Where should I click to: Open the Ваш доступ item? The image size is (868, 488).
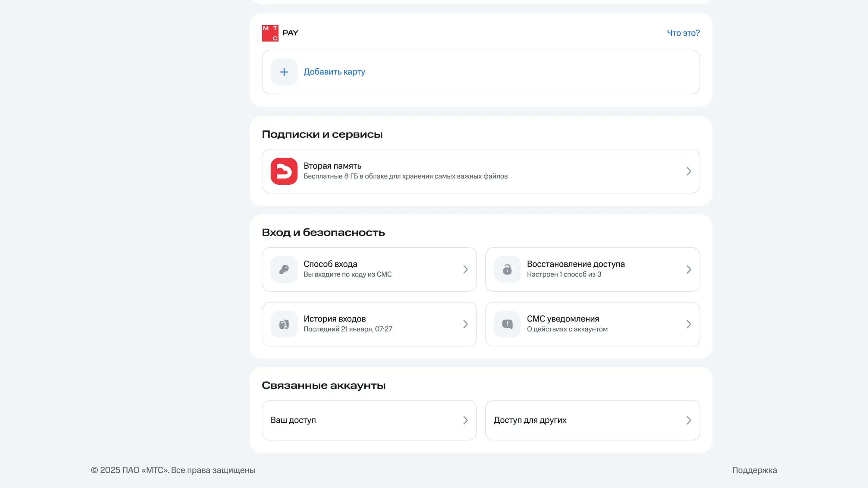tap(293, 420)
